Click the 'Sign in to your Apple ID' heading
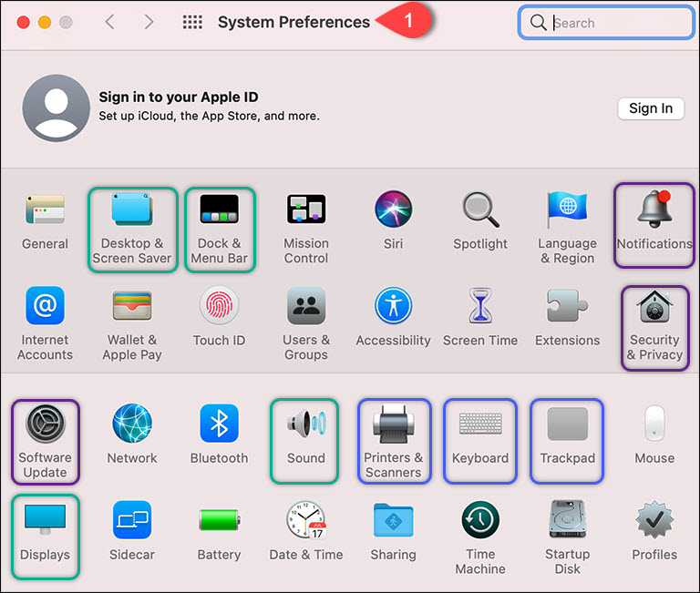The image size is (700, 593). [x=179, y=97]
